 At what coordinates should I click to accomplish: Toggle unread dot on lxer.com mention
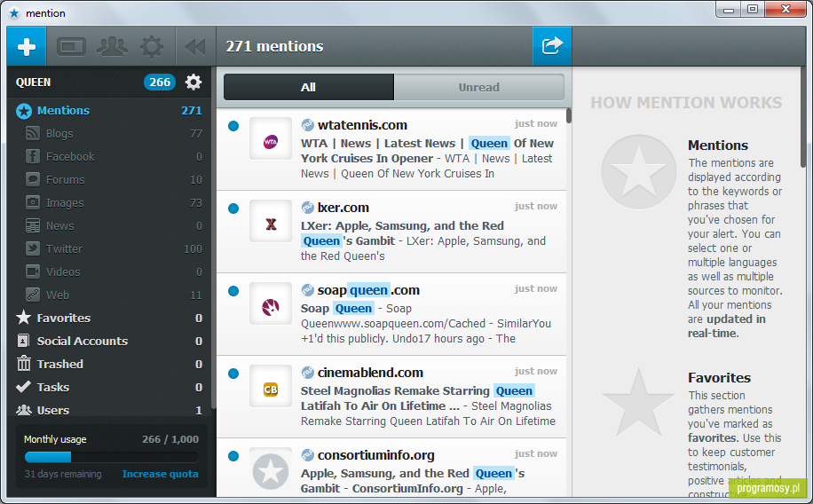pyautogui.click(x=233, y=209)
